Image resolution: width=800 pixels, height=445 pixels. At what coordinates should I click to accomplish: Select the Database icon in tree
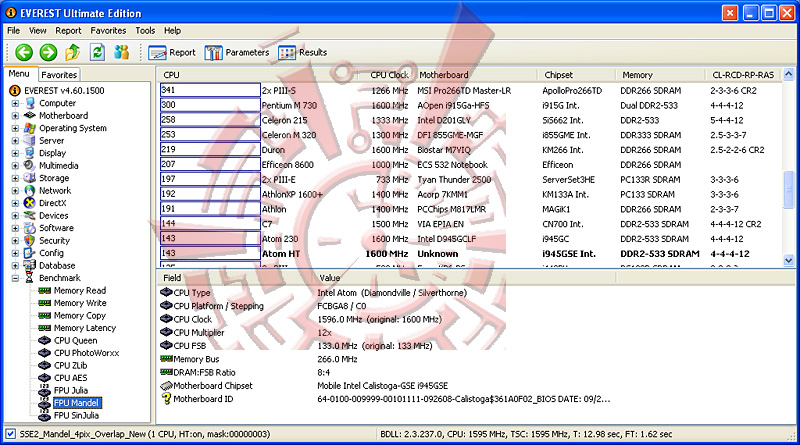30,265
